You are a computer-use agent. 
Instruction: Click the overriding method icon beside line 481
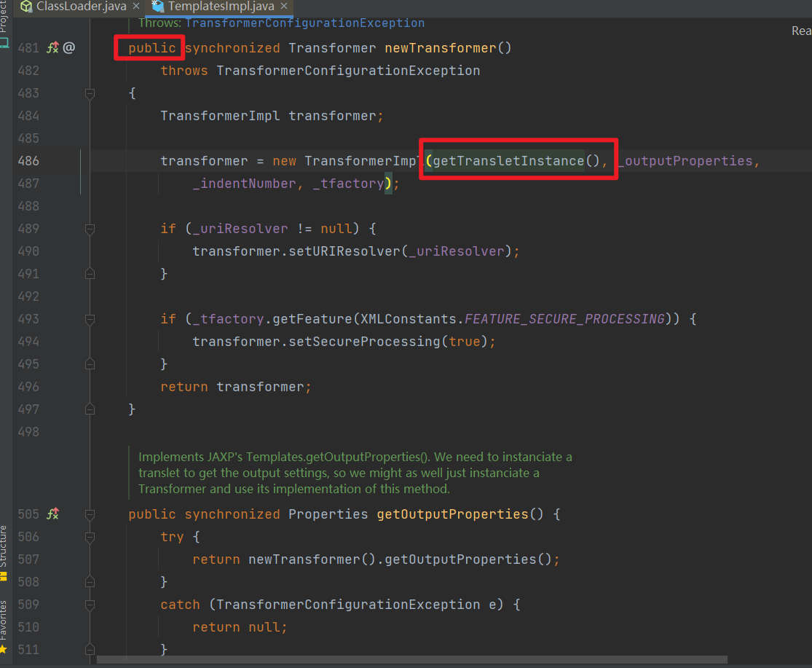click(x=52, y=47)
